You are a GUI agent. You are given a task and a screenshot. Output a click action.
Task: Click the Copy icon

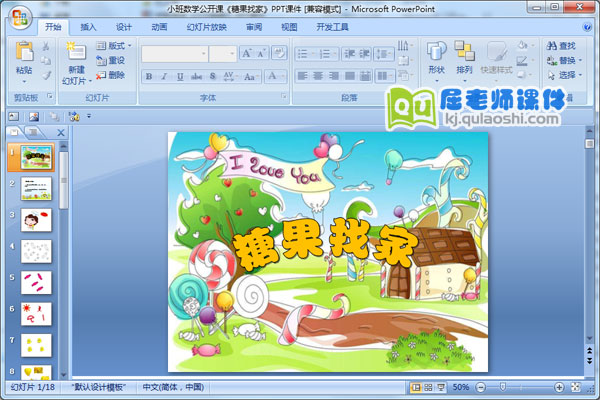[x=46, y=60]
